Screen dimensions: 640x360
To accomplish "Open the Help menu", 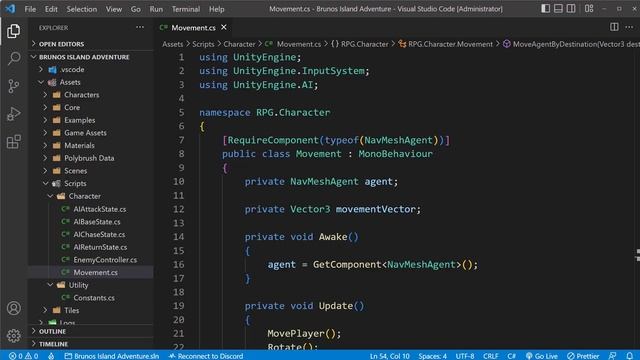I will [217, 9].
